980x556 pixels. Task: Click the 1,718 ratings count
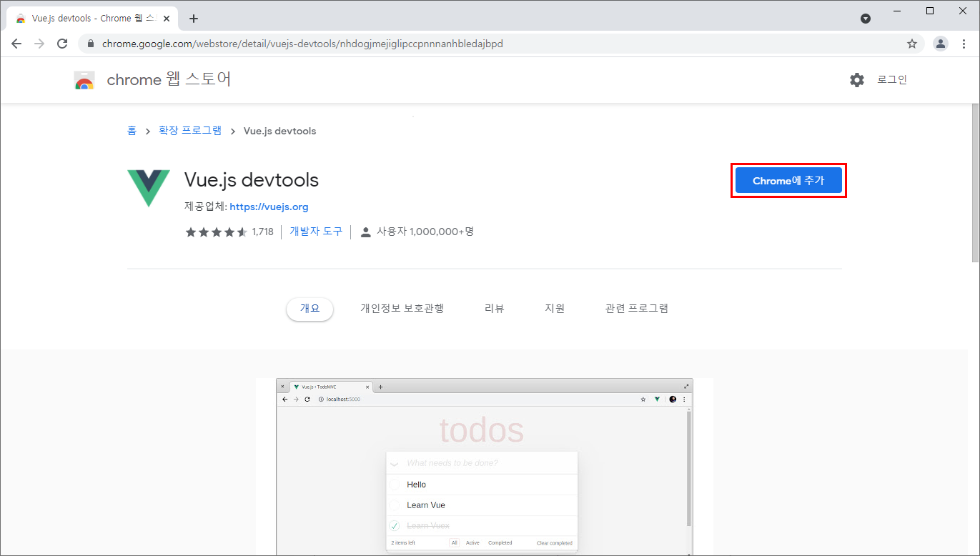tap(262, 232)
